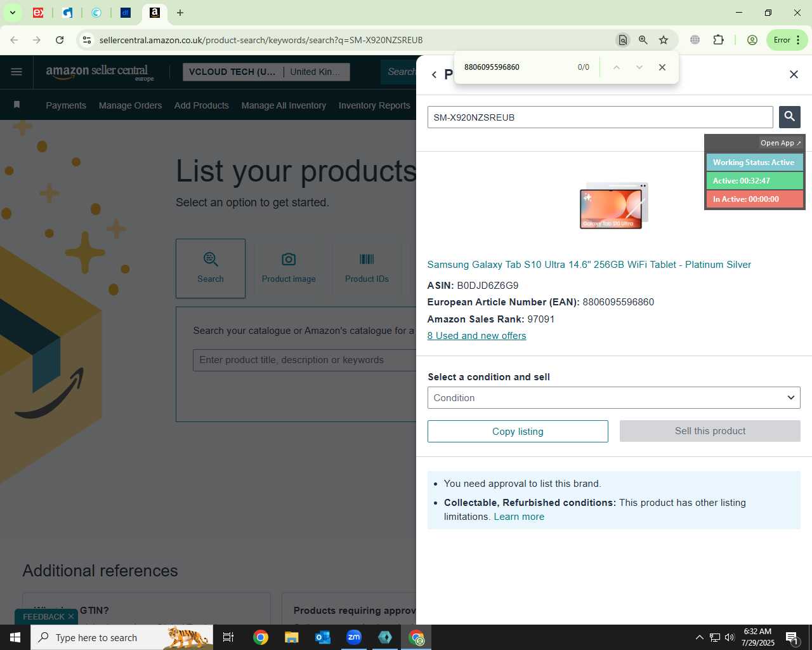This screenshot has height=650, width=812.
Task: Open a new browser tab
Action: click(180, 13)
